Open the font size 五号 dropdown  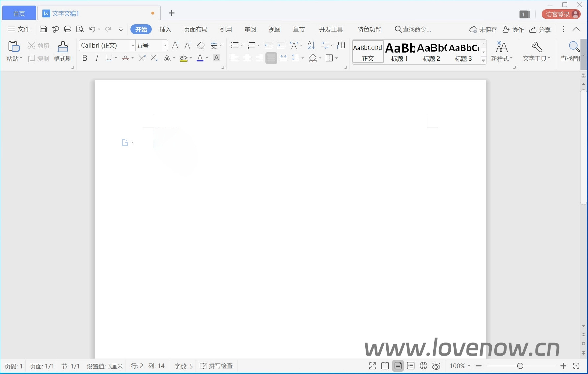pos(165,46)
